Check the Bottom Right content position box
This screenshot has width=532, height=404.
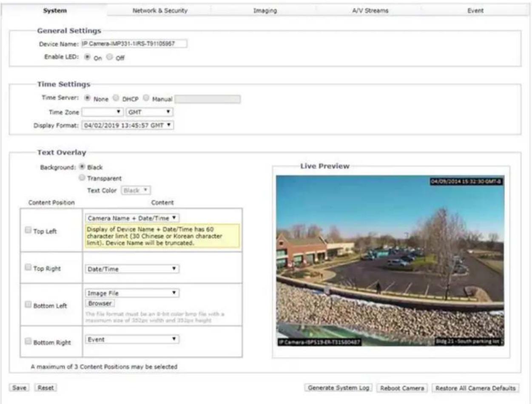(28, 341)
